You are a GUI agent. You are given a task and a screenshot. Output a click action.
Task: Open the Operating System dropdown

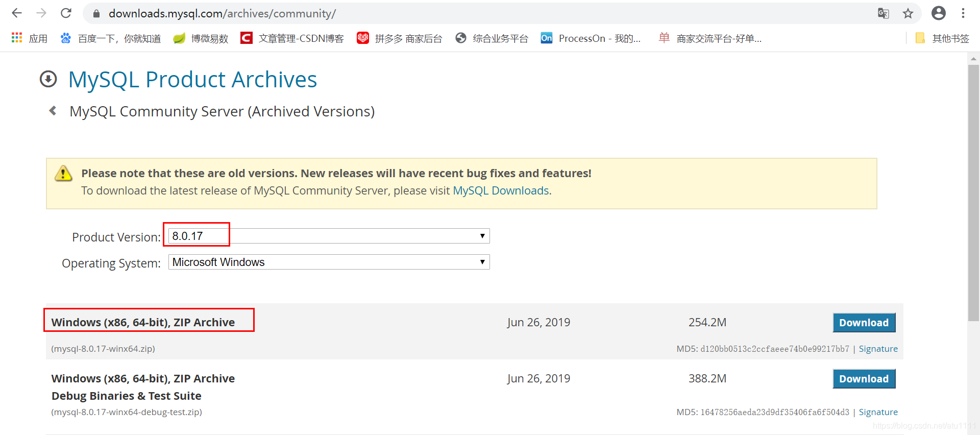click(329, 262)
